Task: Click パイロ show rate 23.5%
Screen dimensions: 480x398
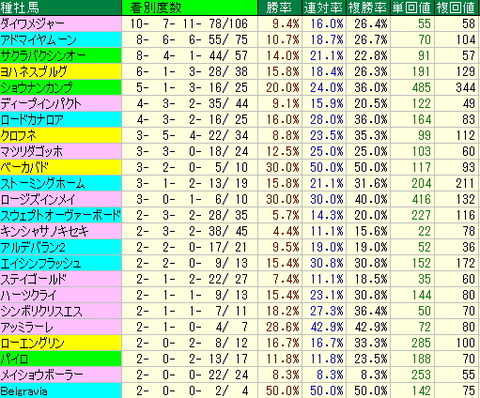Action: [x=371, y=360]
